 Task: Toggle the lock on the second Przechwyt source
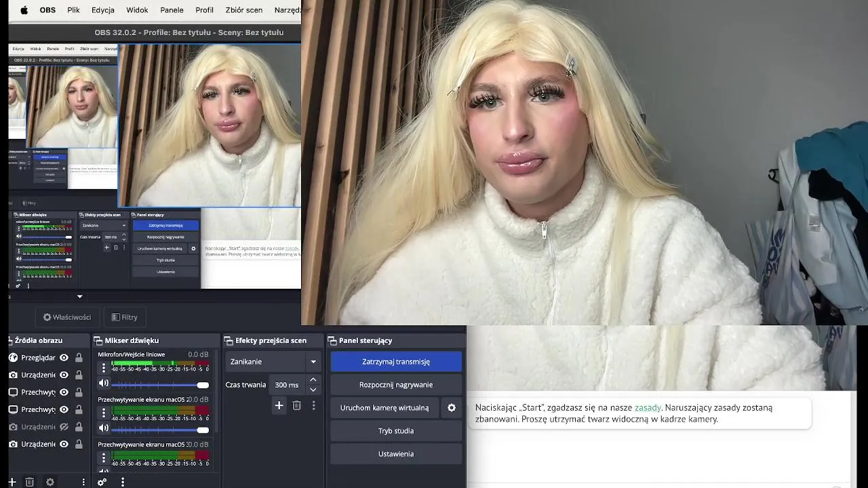[79, 409]
